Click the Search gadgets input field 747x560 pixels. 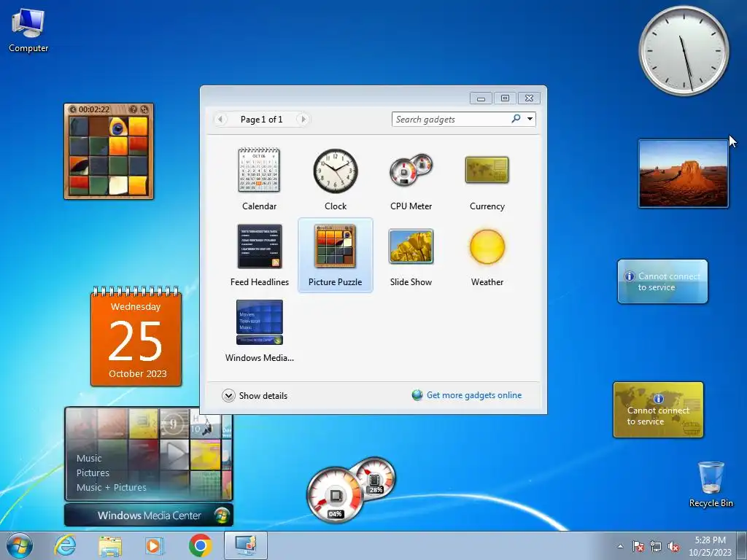(x=450, y=120)
